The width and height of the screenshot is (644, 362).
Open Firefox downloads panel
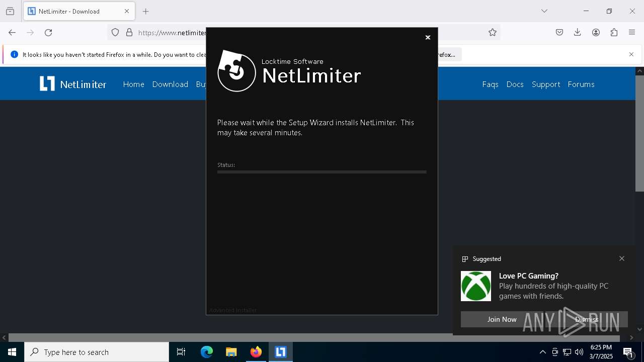click(x=578, y=33)
